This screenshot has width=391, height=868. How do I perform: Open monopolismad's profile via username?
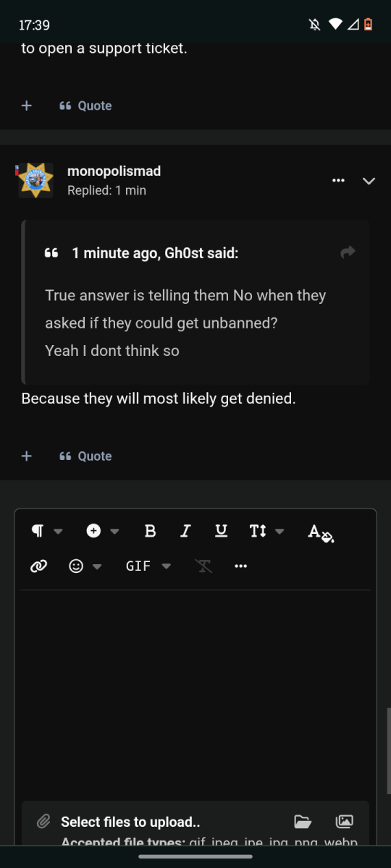[x=114, y=171]
